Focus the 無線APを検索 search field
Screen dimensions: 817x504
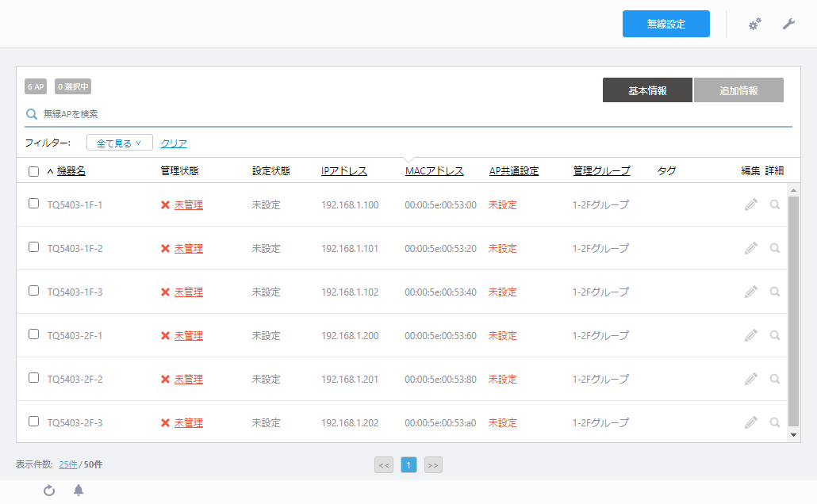(408, 114)
